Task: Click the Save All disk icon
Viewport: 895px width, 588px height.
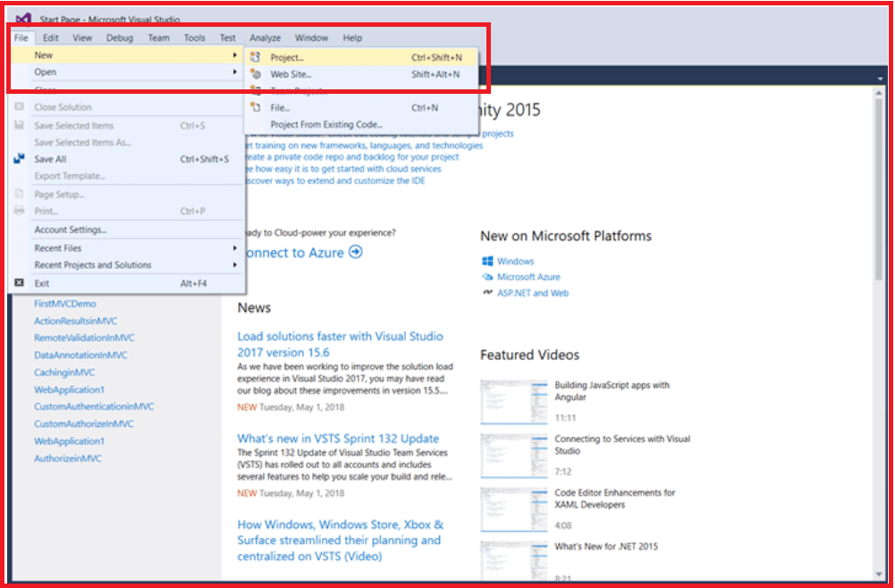Action: pos(20,158)
